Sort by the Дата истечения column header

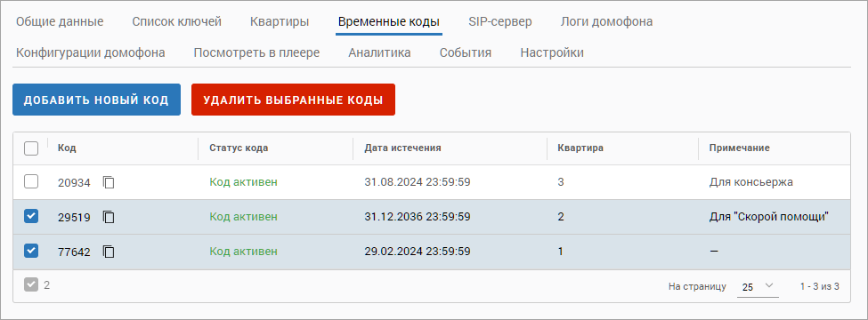[x=402, y=148]
